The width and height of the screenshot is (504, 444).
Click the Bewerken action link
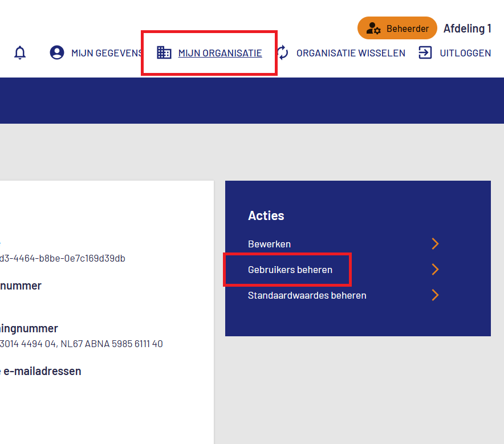(x=269, y=244)
